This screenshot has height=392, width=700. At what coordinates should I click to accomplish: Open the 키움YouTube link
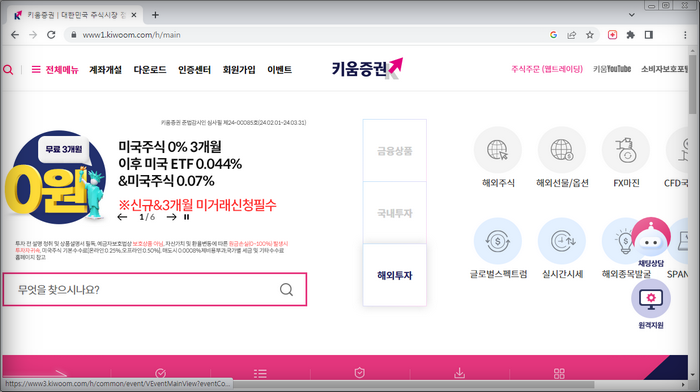pyautogui.click(x=612, y=69)
